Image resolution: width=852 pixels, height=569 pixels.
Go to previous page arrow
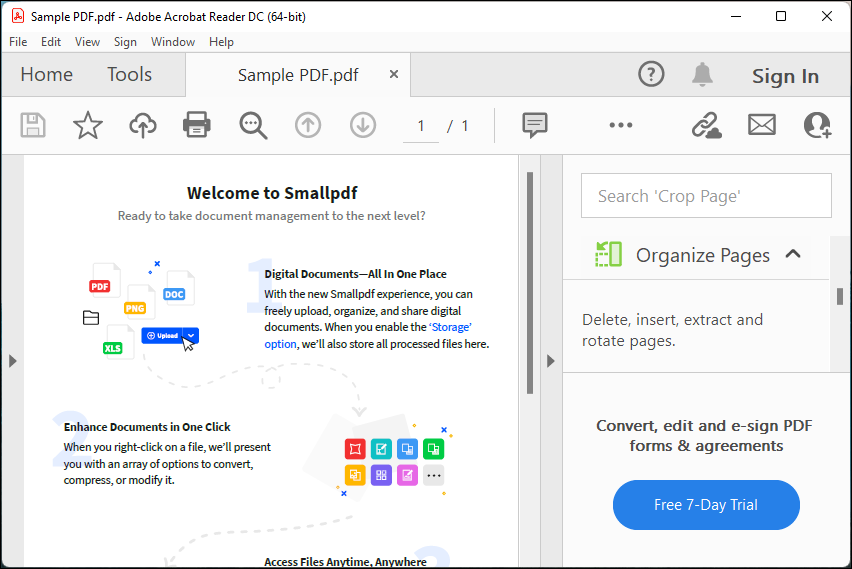coord(308,126)
